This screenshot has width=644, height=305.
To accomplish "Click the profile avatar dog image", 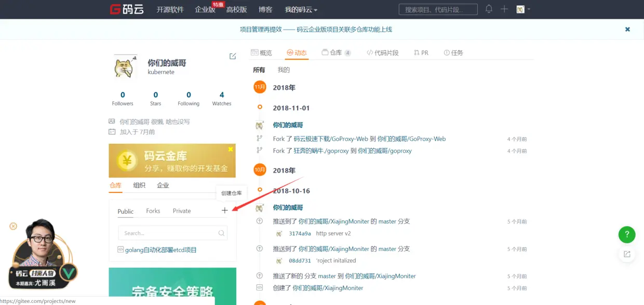I will 126,66.
